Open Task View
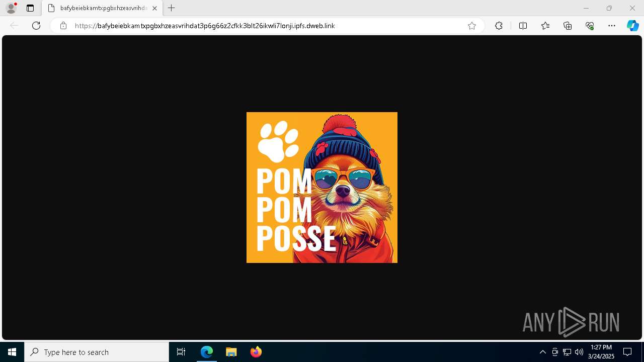 tap(181, 352)
